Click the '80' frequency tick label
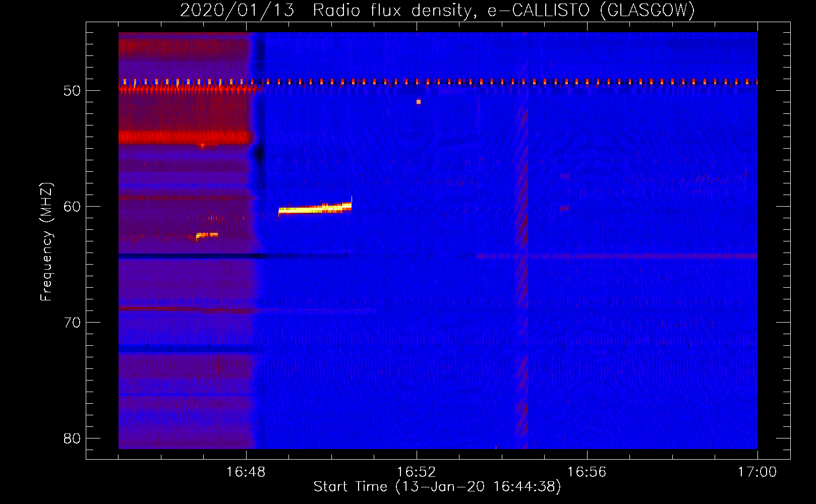The height and width of the screenshot is (504, 816). point(72,438)
